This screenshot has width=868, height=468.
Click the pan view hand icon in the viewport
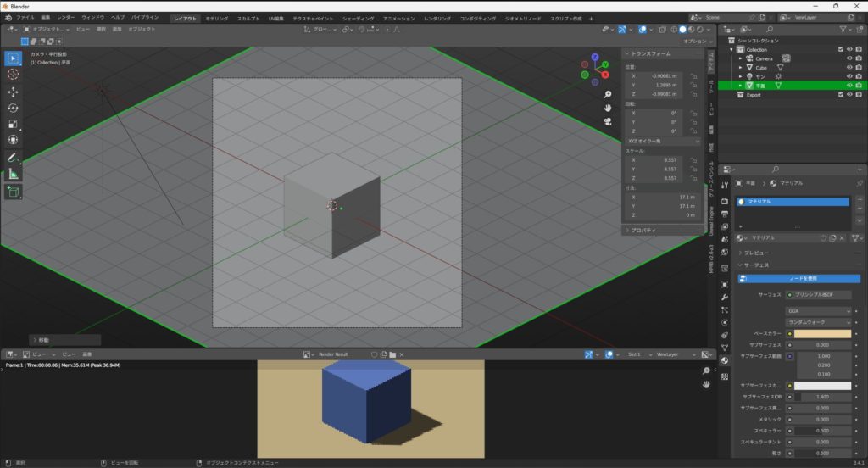click(608, 108)
